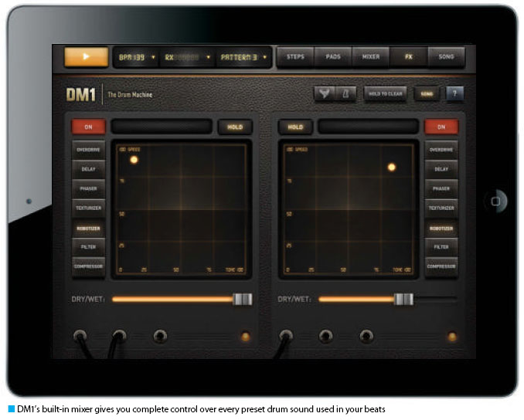Toggle the left FX unit ON switch

(x=89, y=127)
